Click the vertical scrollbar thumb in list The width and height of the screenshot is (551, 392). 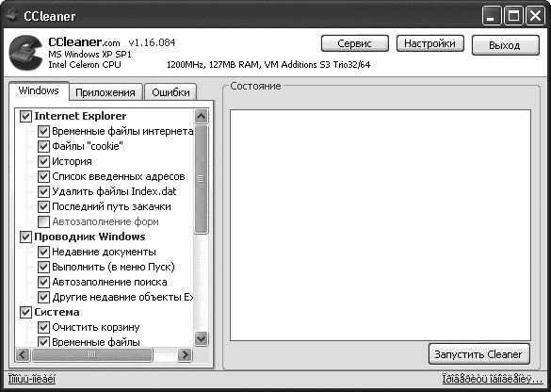tap(201, 179)
